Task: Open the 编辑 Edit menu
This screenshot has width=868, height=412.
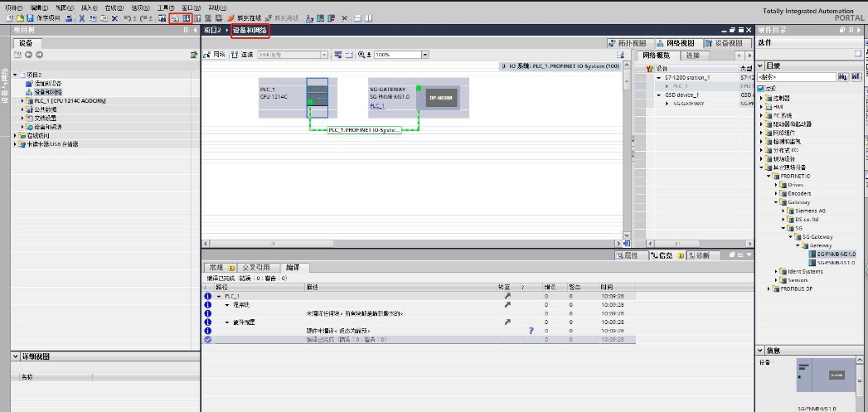Action: tap(39, 8)
